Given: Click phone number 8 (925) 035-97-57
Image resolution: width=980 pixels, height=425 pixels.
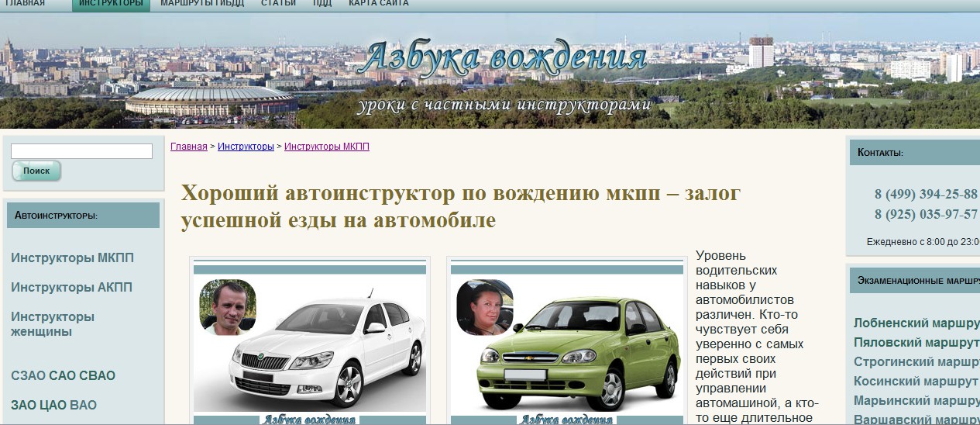Looking at the screenshot, I should (x=926, y=214).
